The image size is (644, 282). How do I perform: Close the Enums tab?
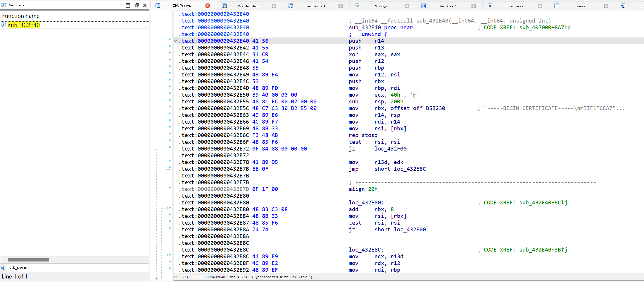click(606, 6)
